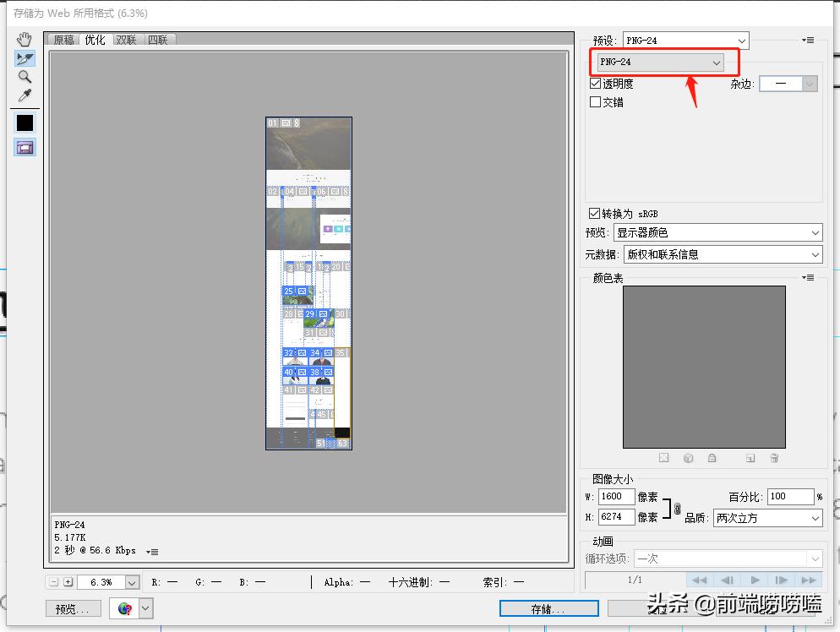Click the zoom out minus button
840x632 pixels.
click(53, 581)
